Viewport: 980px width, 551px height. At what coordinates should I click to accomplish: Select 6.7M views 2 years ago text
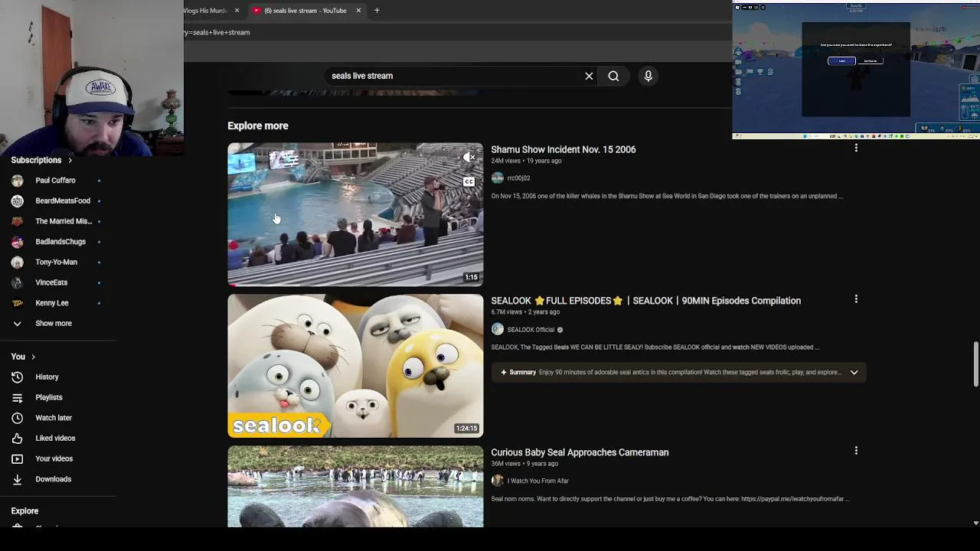pos(525,312)
